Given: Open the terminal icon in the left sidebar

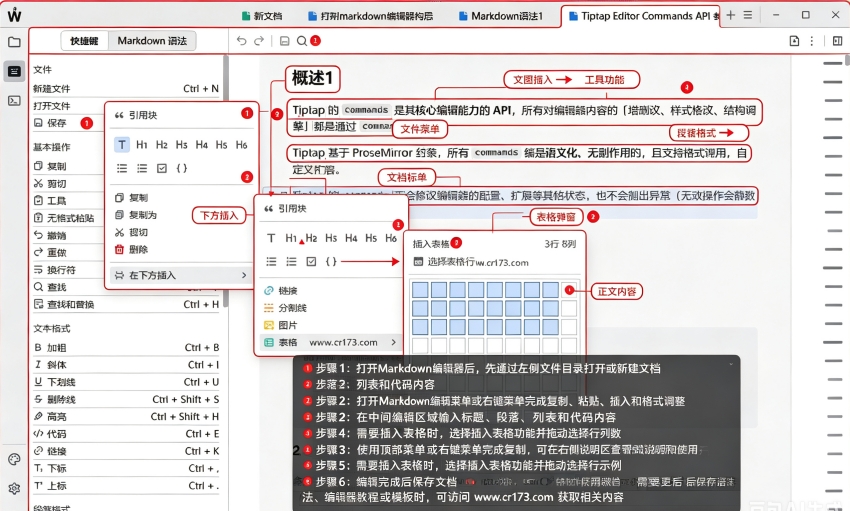Looking at the screenshot, I should click(x=14, y=101).
